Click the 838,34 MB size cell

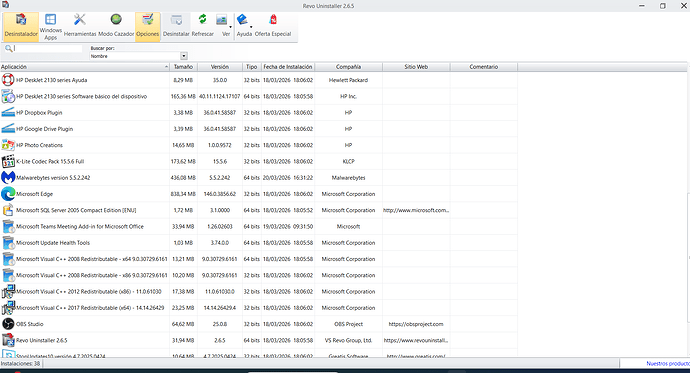point(183,194)
